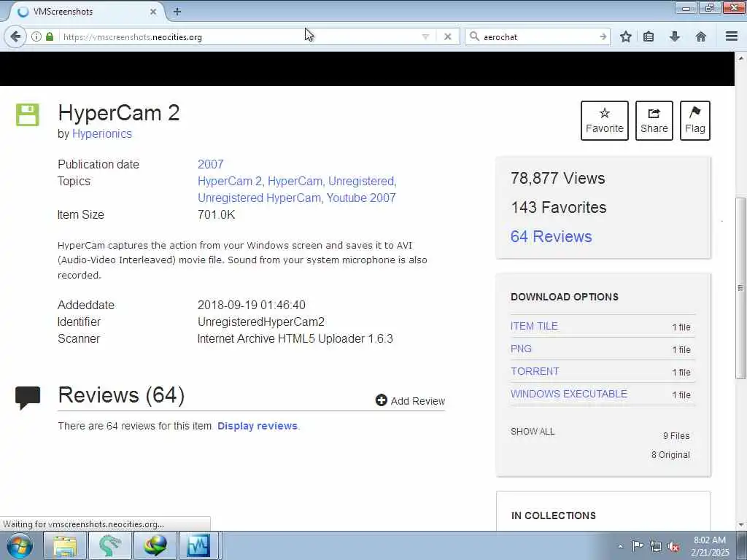Viewport: 747px width, 560px height.
Task: Open the globe download manager taskbar app
Action: click(155, 545)
